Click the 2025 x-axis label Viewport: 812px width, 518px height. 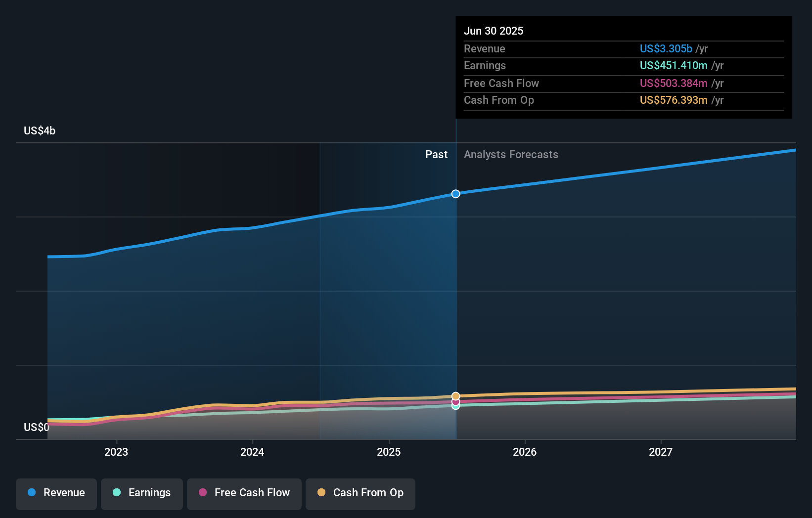coord(389,452)
